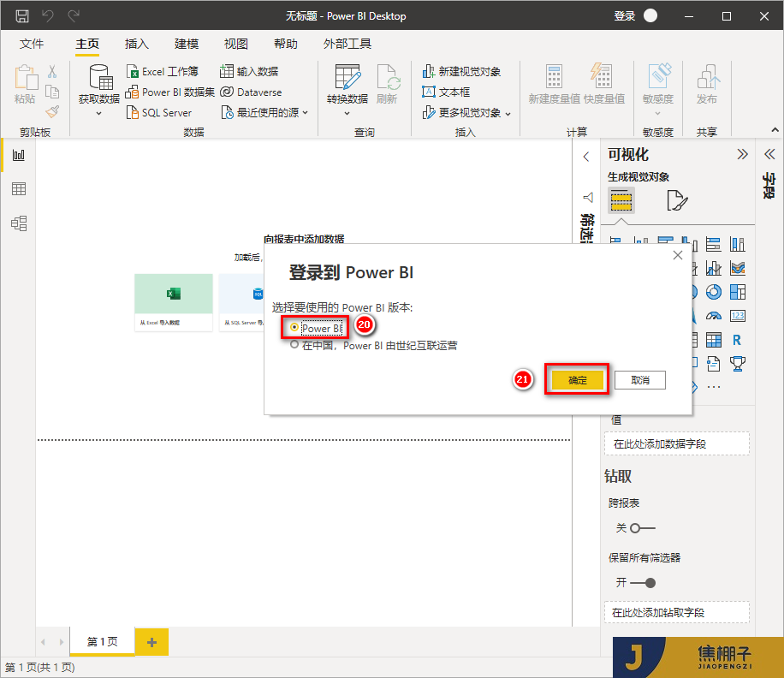Collapse the 可视化 pane chevron
The height and width of the screenshot is (678, 784).
tap(743, 154)
